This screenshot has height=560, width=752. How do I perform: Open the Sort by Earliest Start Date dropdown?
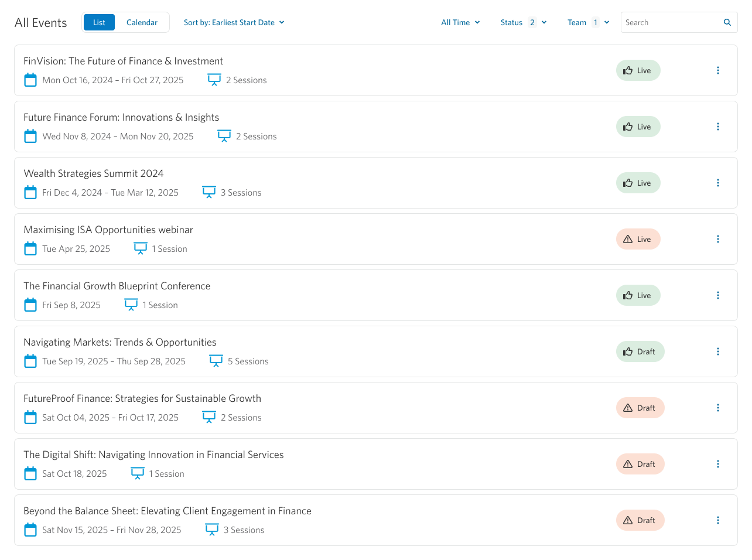(x=234, y=22)
